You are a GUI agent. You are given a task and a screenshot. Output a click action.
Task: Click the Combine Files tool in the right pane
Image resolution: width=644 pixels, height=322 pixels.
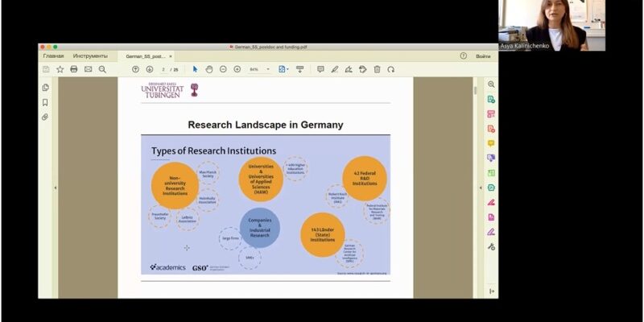(x=491, y=158)
